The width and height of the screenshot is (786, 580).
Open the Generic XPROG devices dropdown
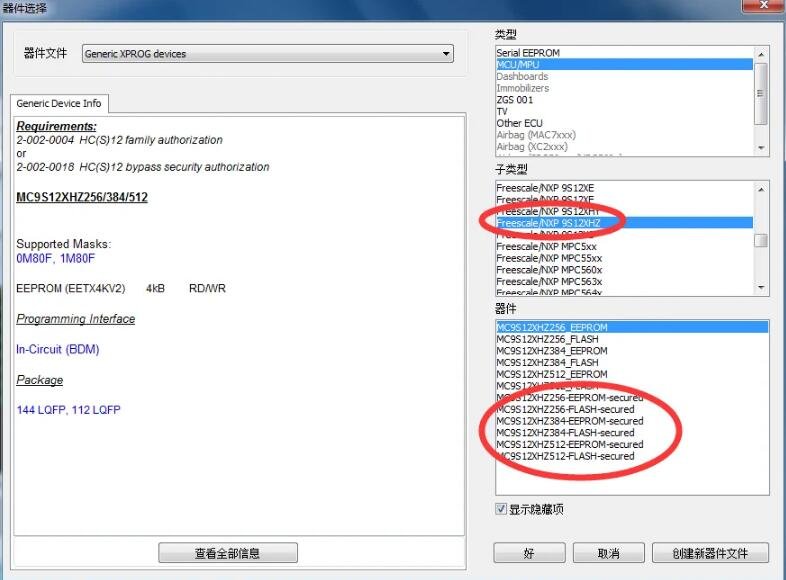coord(267,54)
